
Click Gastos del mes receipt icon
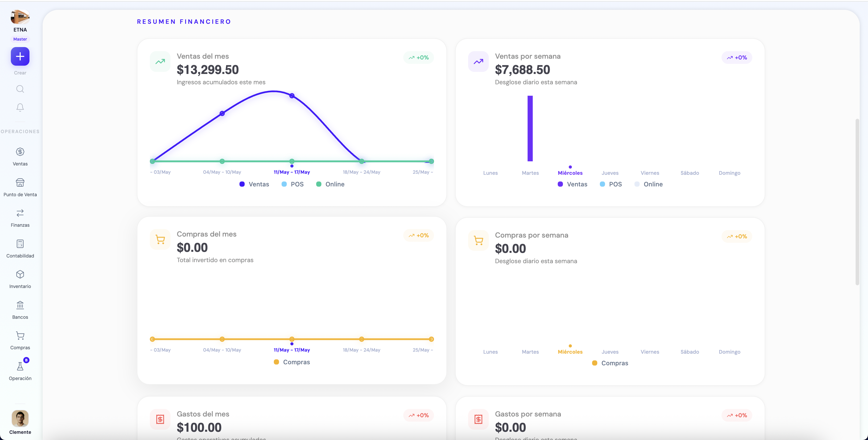pyautogui.click(x=160, y=419)
